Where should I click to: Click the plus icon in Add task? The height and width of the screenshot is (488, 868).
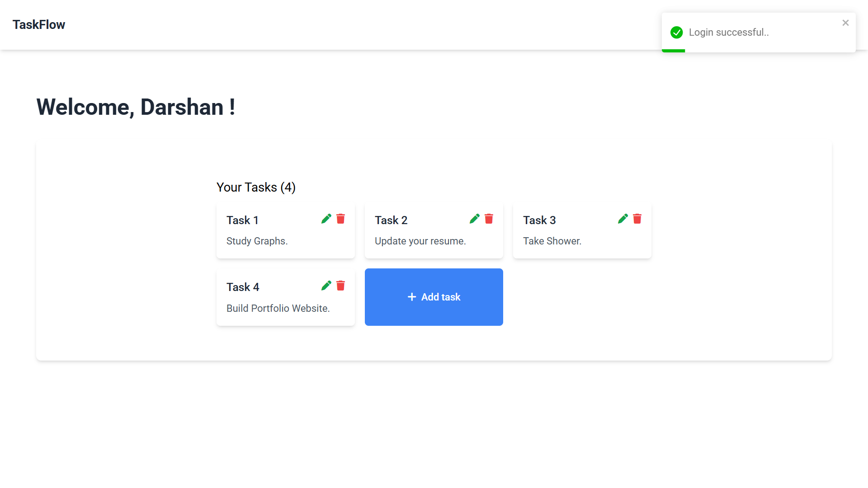coord(412,297)
